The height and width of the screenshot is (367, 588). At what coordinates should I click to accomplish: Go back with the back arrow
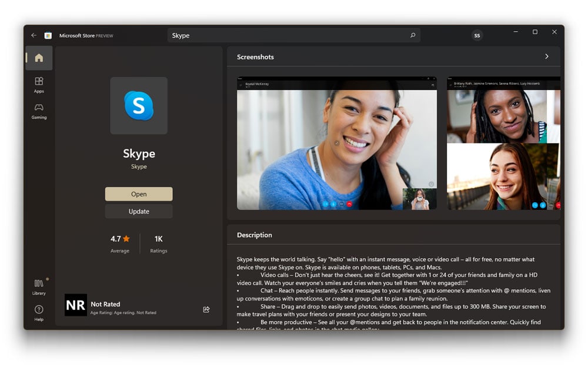click(34, 35)
